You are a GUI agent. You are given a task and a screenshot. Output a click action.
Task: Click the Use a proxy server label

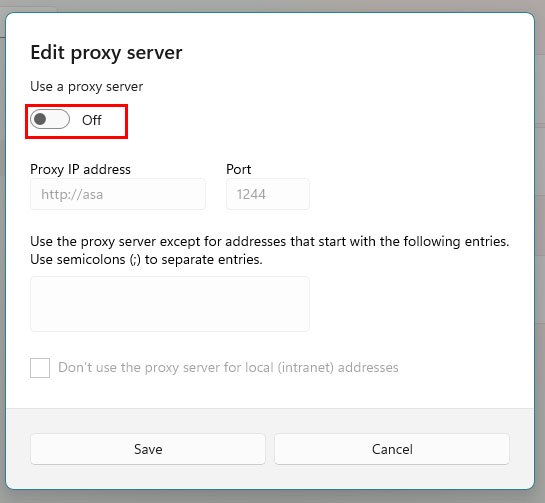click(x=87, y=87)
